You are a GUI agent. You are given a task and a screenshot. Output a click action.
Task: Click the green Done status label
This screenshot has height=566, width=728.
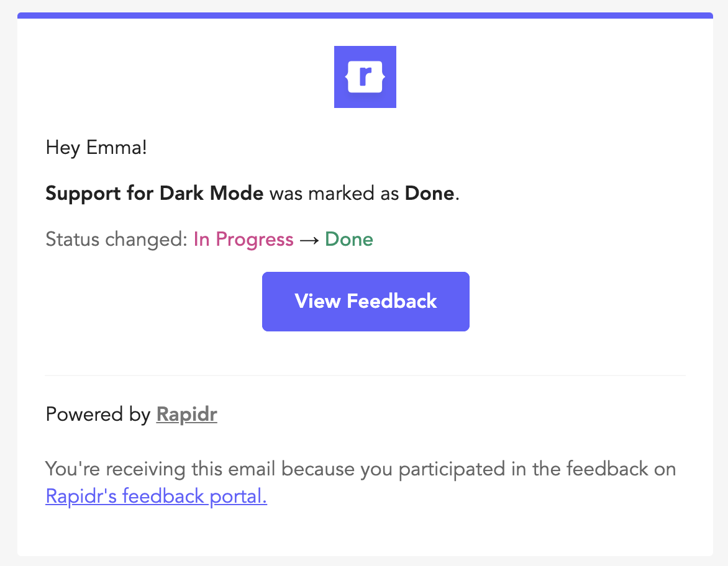coord(348,240)
